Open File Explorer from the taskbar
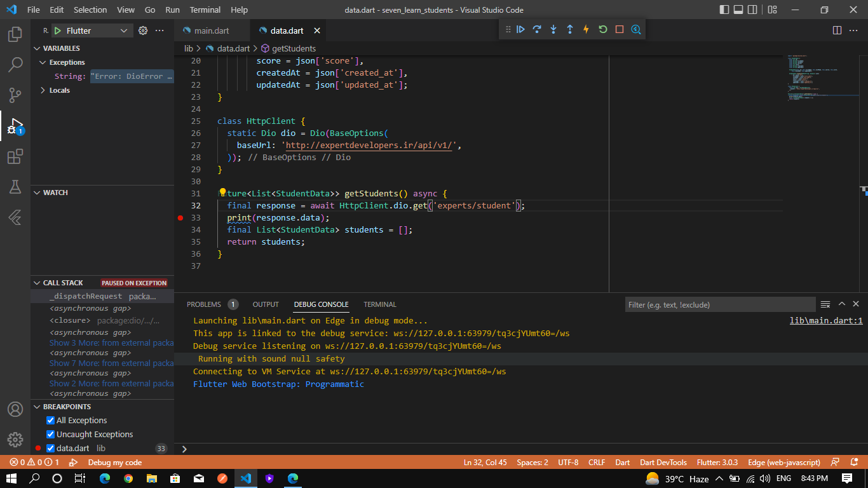This screenshot has width=868, height=488. click(152, 478)
